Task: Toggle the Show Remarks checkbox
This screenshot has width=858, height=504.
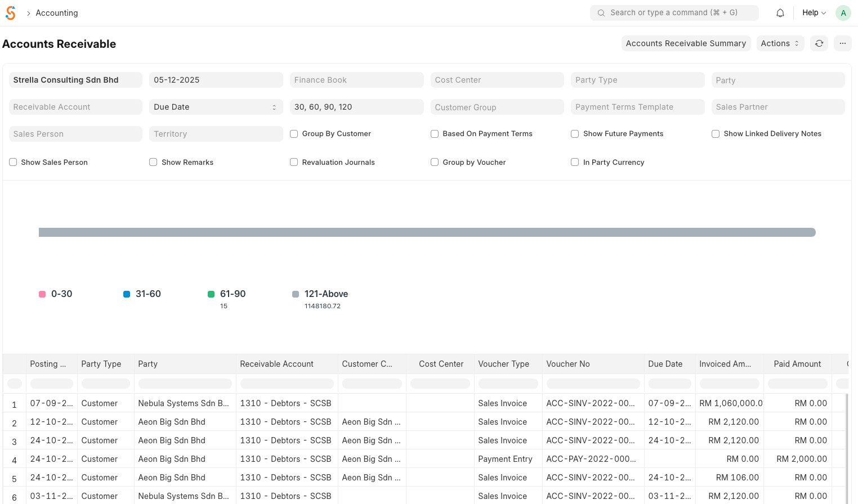Action: 153,163
